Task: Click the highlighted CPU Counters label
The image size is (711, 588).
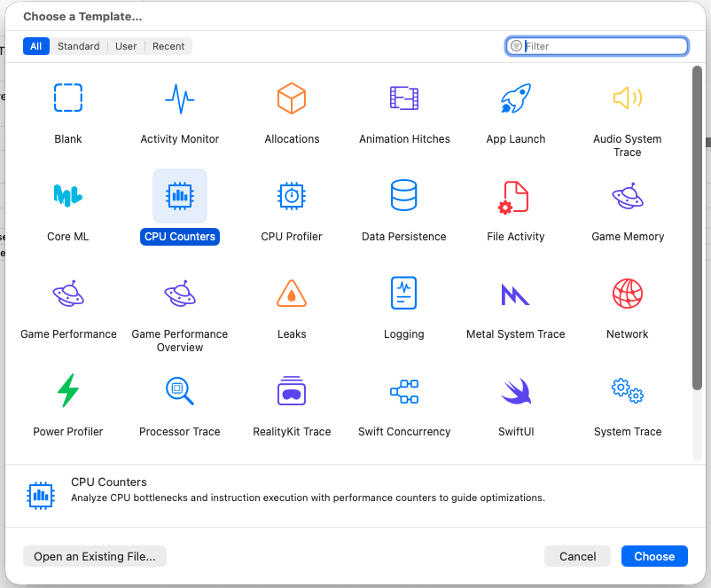Action: (x=180, y=237)
